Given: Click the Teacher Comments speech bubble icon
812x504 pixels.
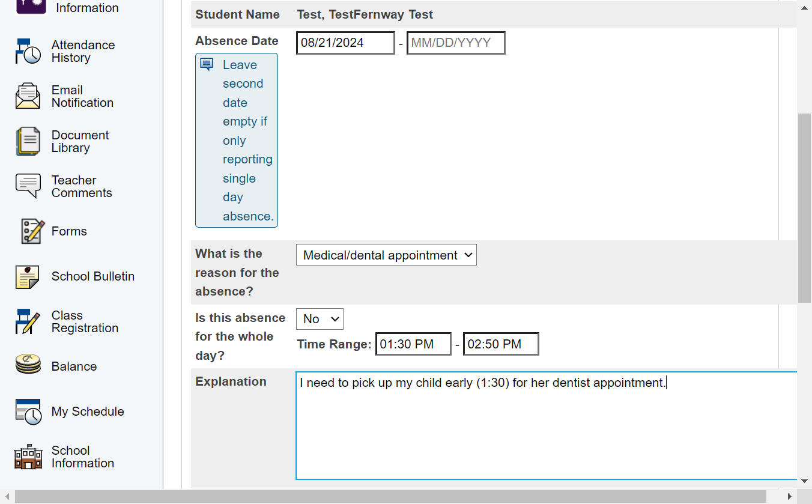Looking at the screenshot, I should click(x=28, y=186).
